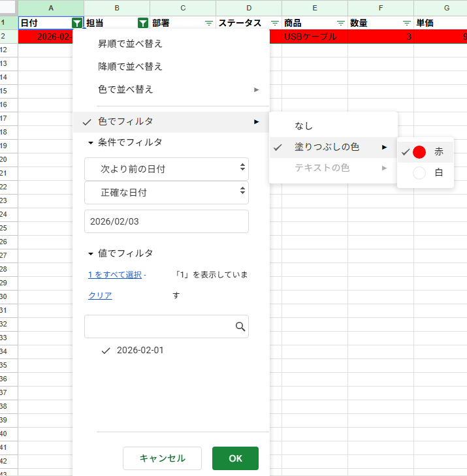
Task: Click the green filter icon in 担当 column
Action: click(x=143, y=23)
